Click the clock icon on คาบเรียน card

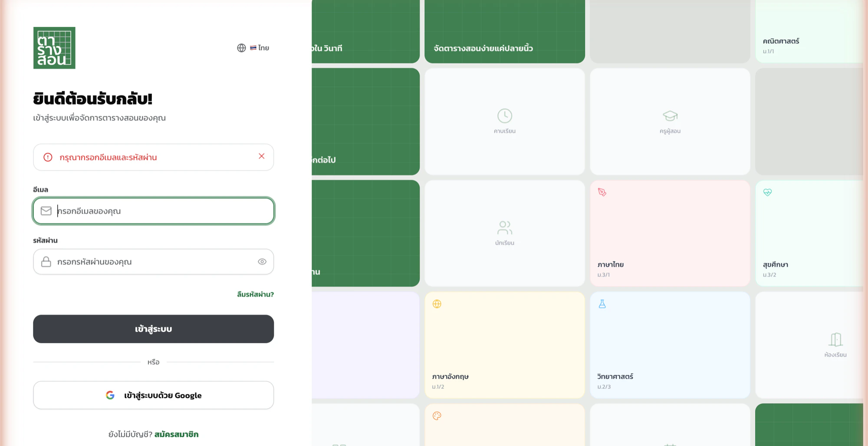[505, 116]
